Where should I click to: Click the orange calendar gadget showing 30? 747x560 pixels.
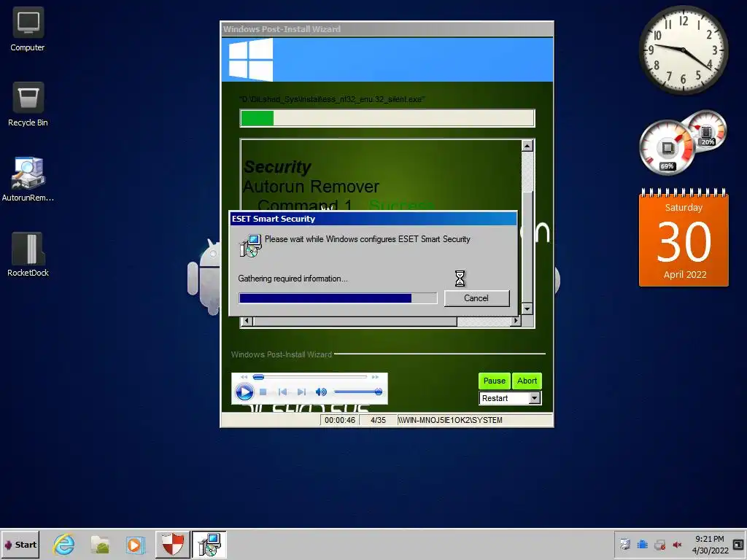coord(684,238)
